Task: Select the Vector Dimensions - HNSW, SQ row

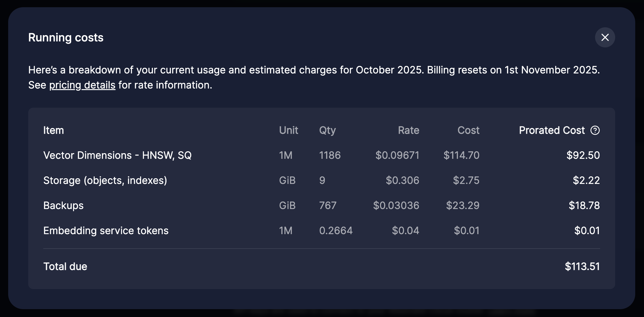Action: click(x=118, y=155)
